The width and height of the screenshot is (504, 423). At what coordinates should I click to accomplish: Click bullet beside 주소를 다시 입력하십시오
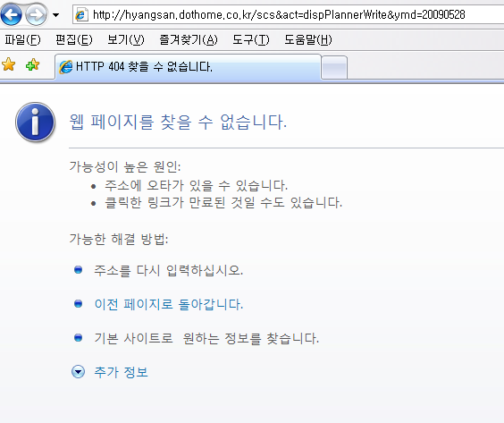[78, 269]
